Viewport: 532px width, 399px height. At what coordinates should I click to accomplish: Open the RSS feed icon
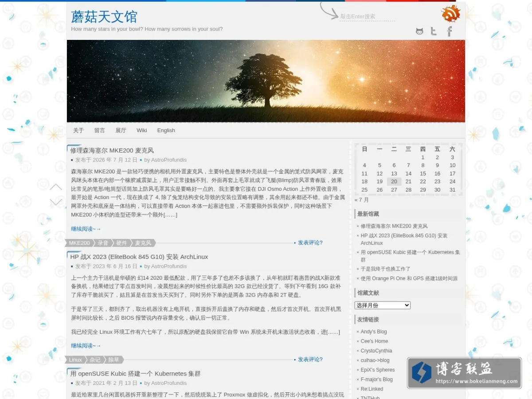[451, 14]
